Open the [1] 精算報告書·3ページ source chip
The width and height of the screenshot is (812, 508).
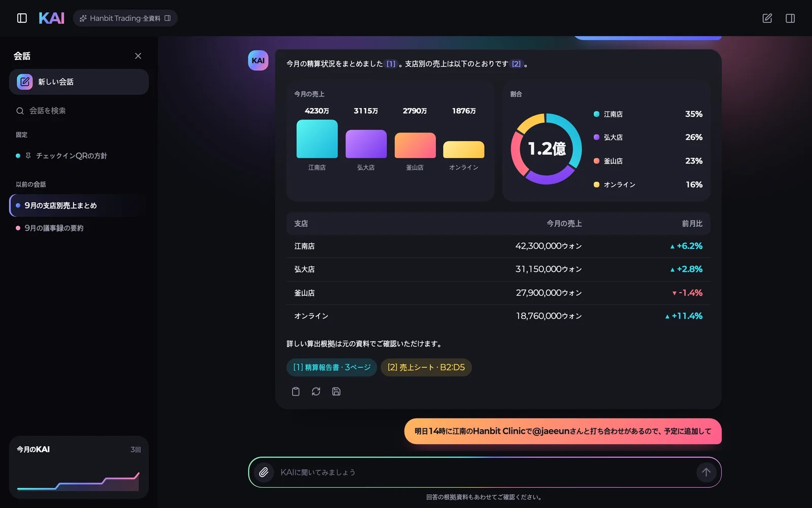[332, 367]
